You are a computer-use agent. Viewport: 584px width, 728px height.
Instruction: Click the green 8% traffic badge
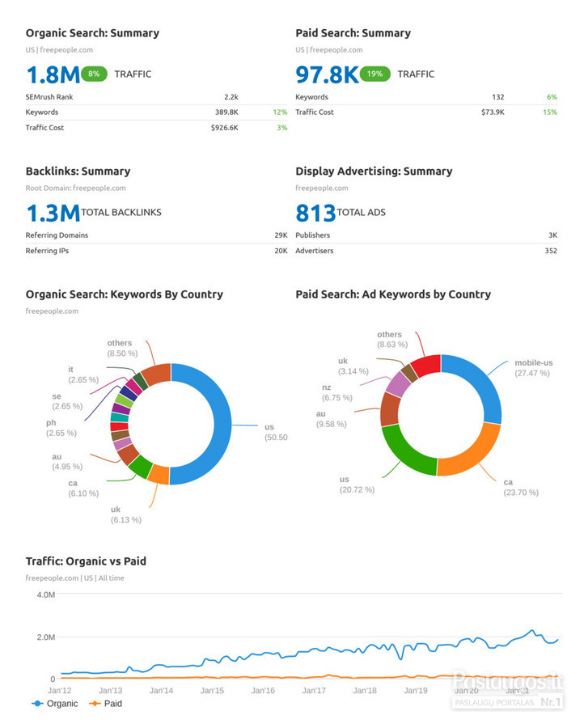point(94,74)
